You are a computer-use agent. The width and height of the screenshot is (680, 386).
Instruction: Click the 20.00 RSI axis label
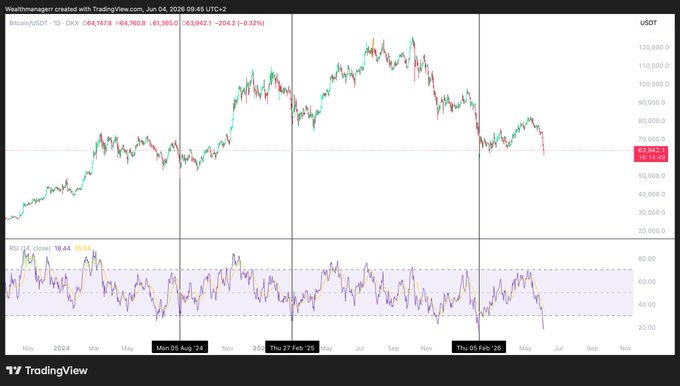(x=647, y=327)
